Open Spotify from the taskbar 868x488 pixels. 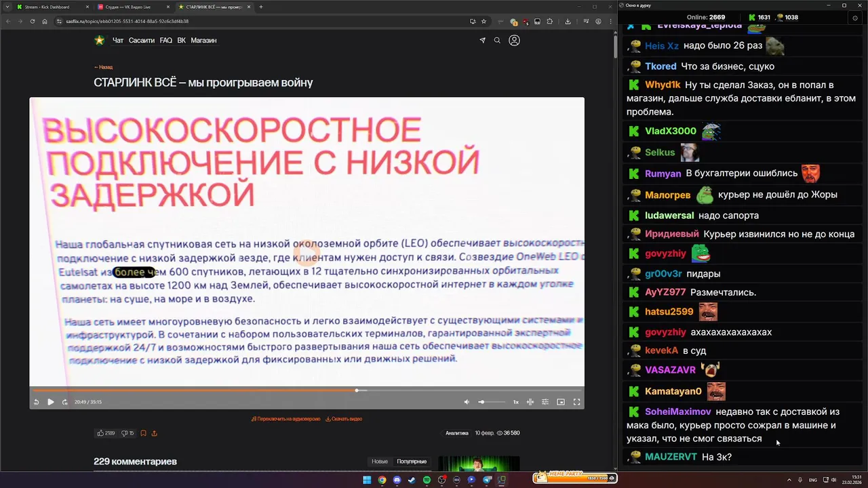[427, 480]
